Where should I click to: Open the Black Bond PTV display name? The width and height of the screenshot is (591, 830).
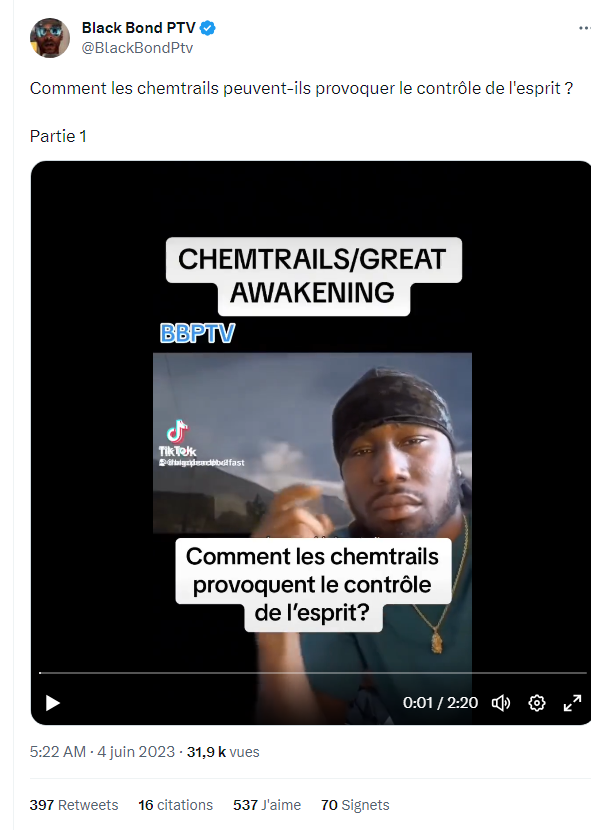coord(139,28)
